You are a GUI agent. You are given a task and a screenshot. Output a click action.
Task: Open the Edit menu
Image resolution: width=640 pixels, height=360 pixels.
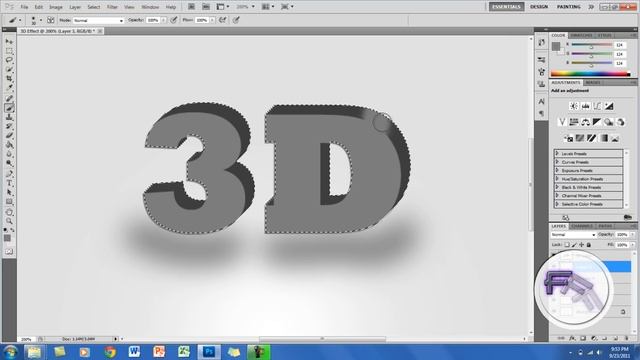click(39, 7)
